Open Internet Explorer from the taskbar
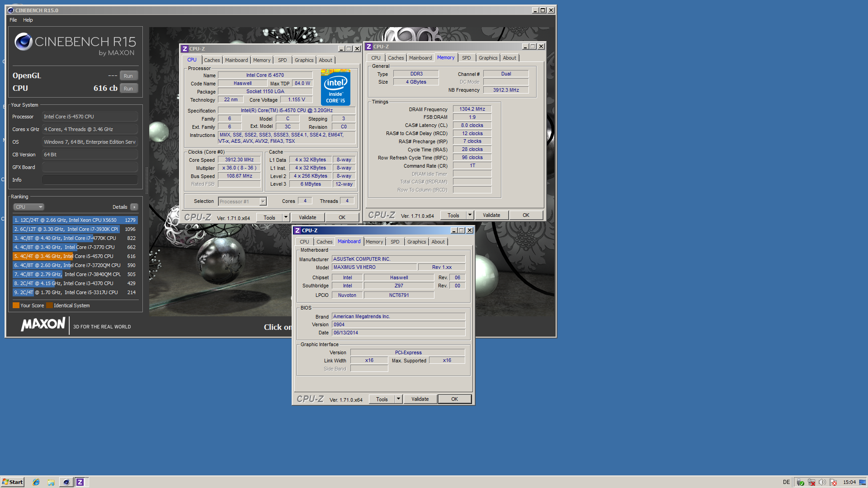This screenshot has height=488, width=868. pos(36,482)
